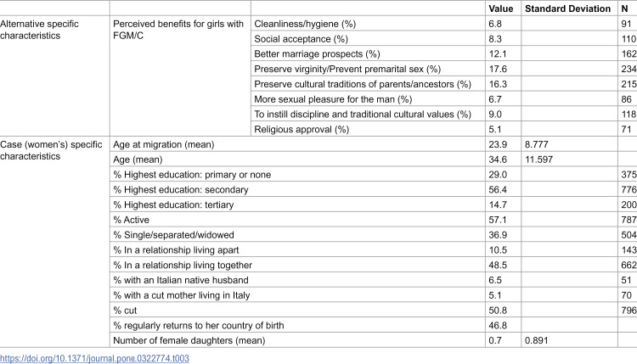The width and height of the screenshot is (637, 364).
Task: Open the doi.org journal.pone.0322774.t003 link
Action: pos(94,358)
